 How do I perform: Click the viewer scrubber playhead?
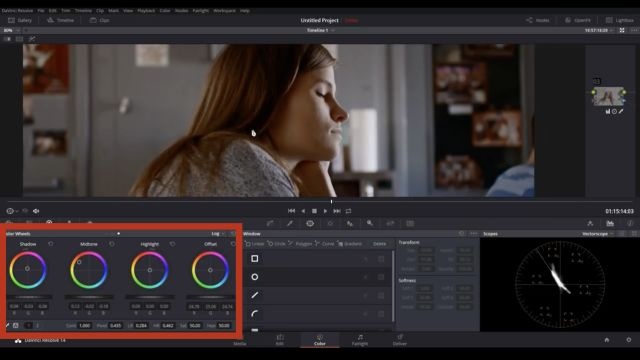tap(331, 201)
